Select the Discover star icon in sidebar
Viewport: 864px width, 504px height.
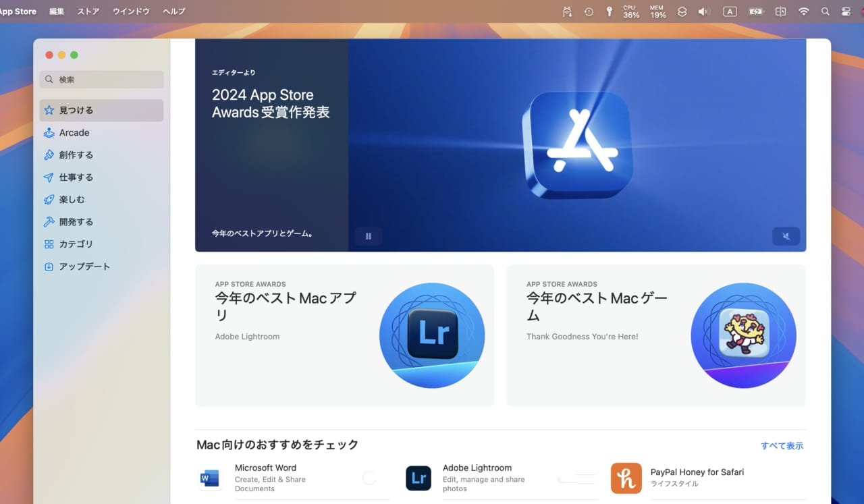[49, 110]
